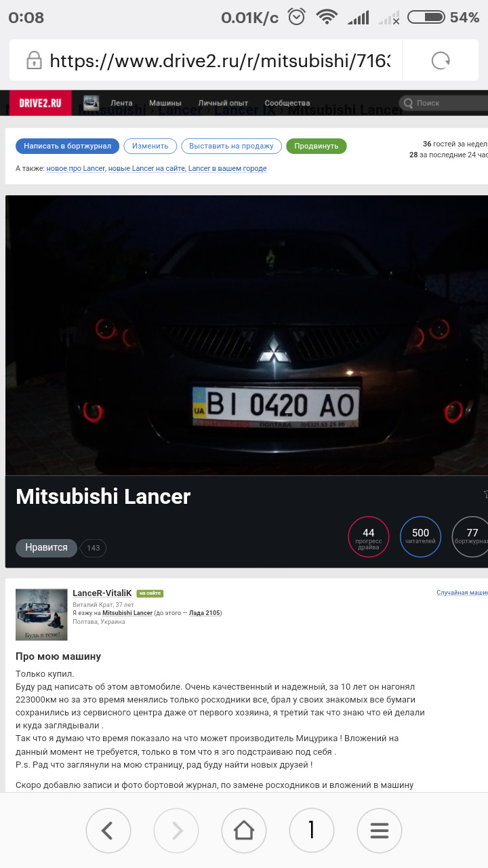Tap the 28 за последние 24 часа statistic

tap(449, 155)
